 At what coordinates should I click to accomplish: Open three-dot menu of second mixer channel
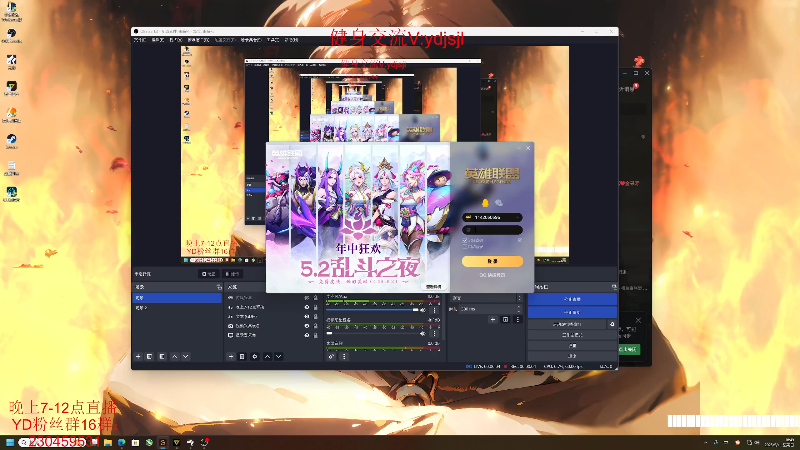point(435,333)
